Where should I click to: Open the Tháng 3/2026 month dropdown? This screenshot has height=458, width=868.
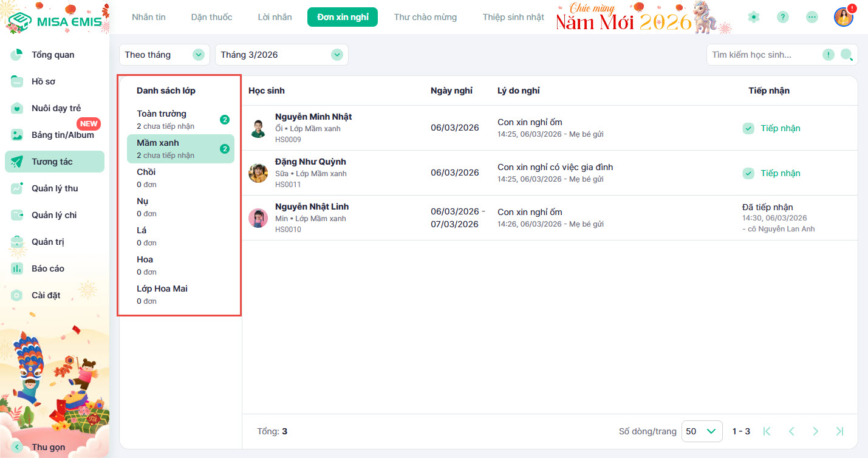point(281,55)
